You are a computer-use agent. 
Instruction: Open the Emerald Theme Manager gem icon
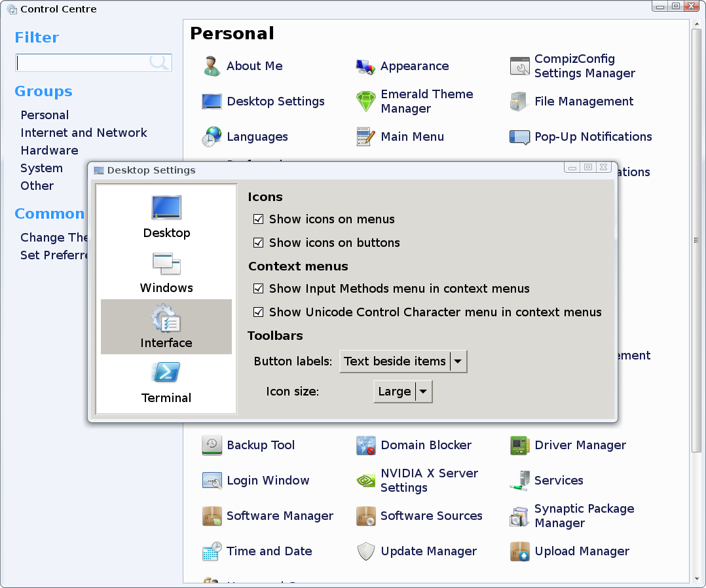365,101
